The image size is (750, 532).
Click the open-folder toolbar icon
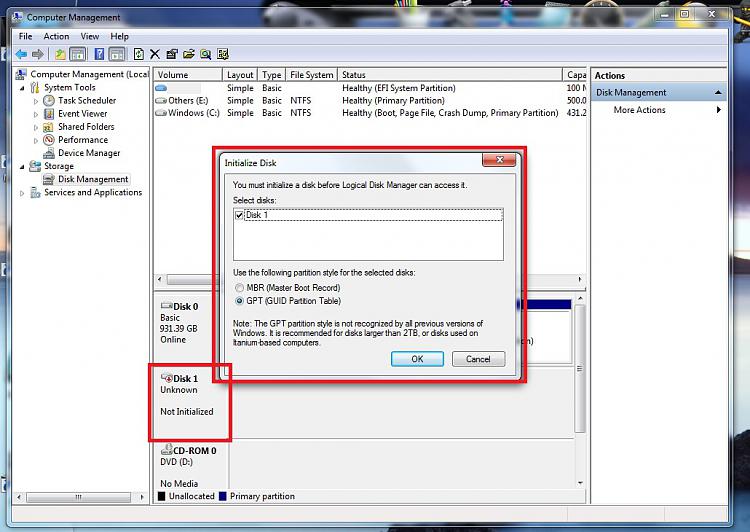[189, 54]
